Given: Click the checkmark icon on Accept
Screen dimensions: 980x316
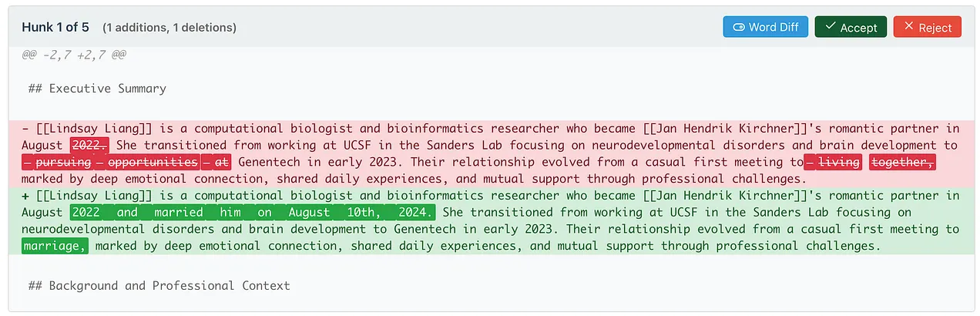Looking at the screenshot, I should point(830,27).
